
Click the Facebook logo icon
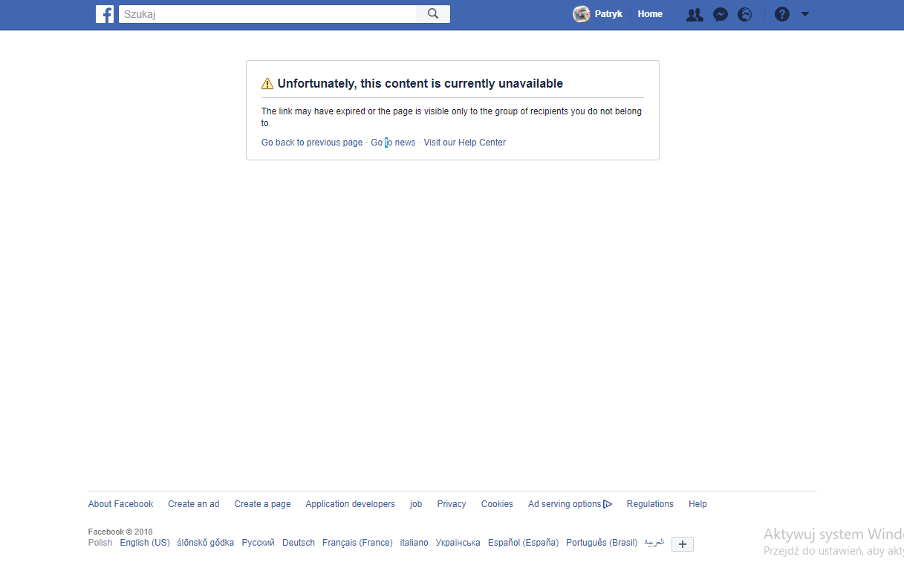(x=105, y=14)
